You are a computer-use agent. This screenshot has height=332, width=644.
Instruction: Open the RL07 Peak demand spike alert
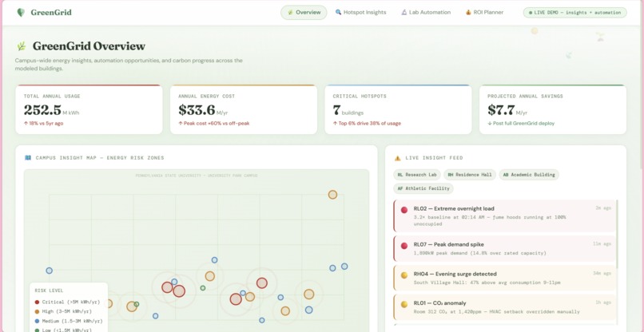click(505, 249)
